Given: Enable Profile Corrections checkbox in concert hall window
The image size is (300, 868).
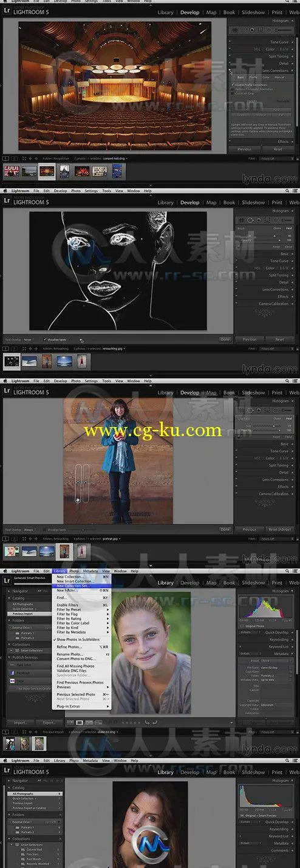Looking at the screenshot, I should click(231, 84).
